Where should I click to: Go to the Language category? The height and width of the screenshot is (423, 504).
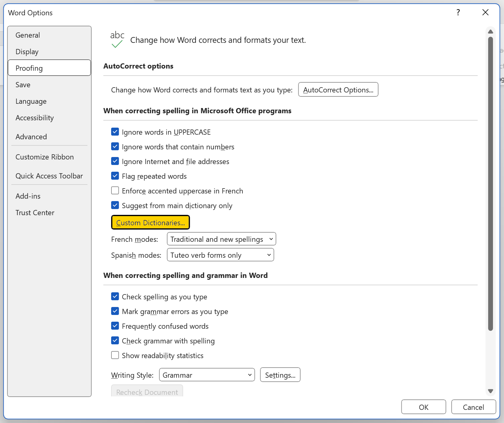pos(49,101)
